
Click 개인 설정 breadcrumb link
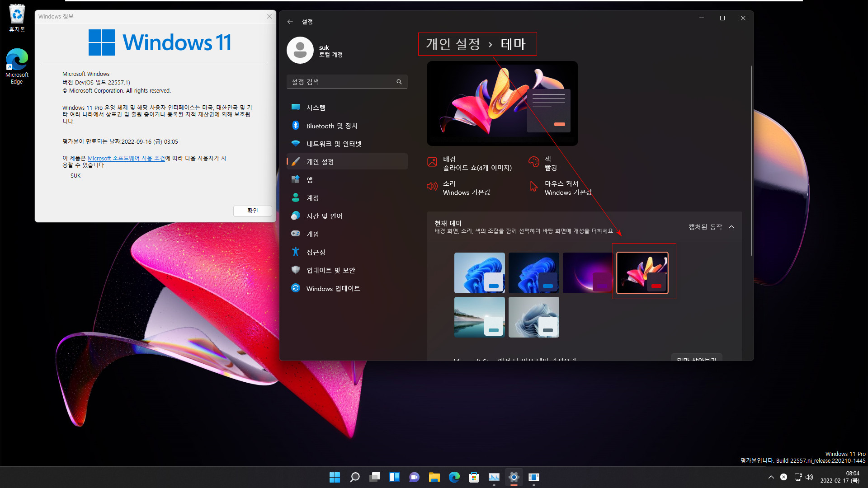[x=453, y=44]
